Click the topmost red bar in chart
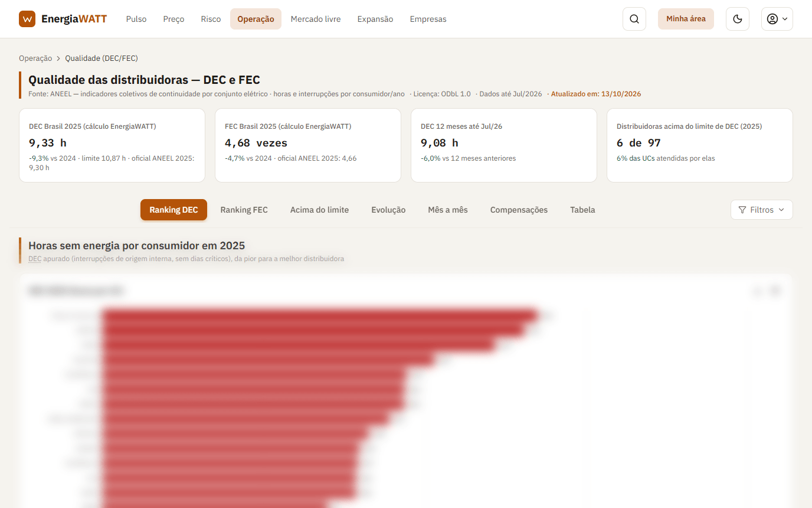This screenshot has height=508, width=812. 320,316
